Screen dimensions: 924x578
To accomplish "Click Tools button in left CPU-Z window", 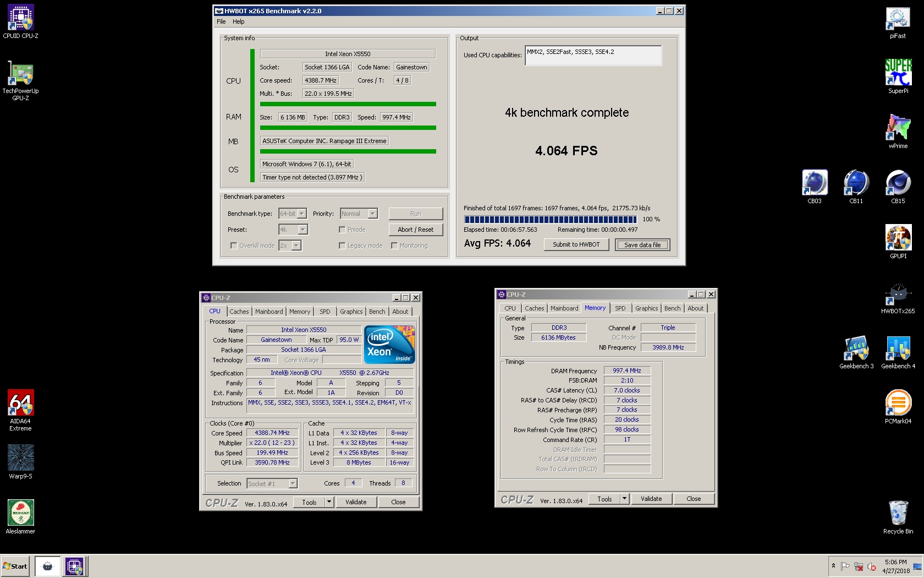I will pos(309,502).
